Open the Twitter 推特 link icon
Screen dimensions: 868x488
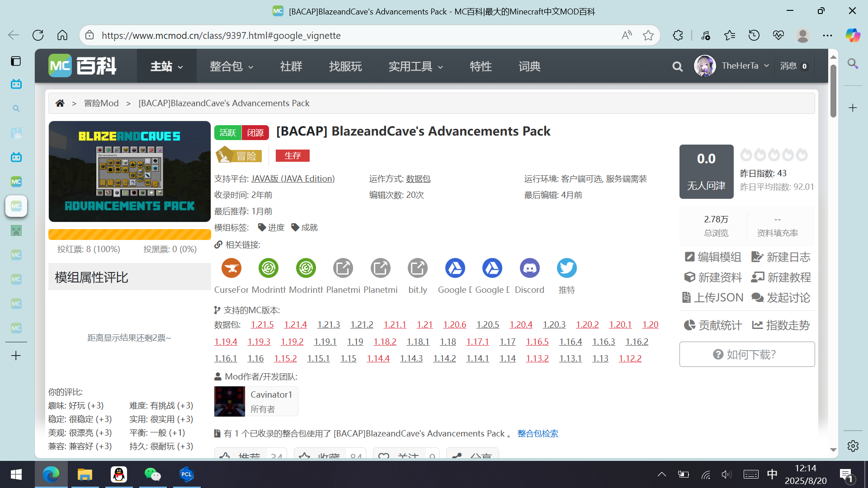click(566, 268)
